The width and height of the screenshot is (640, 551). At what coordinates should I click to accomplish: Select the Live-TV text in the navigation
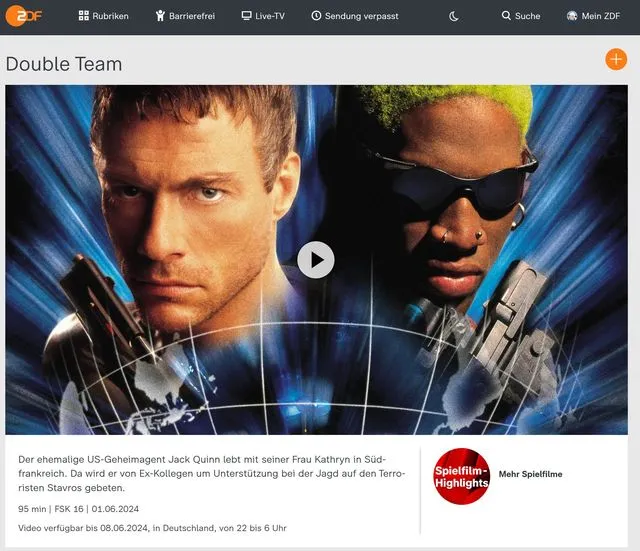click(270, 16)
